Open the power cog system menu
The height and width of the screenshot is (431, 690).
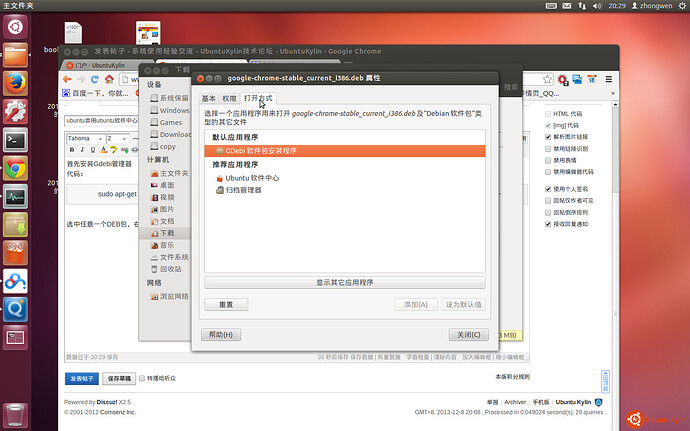point(683,6)
